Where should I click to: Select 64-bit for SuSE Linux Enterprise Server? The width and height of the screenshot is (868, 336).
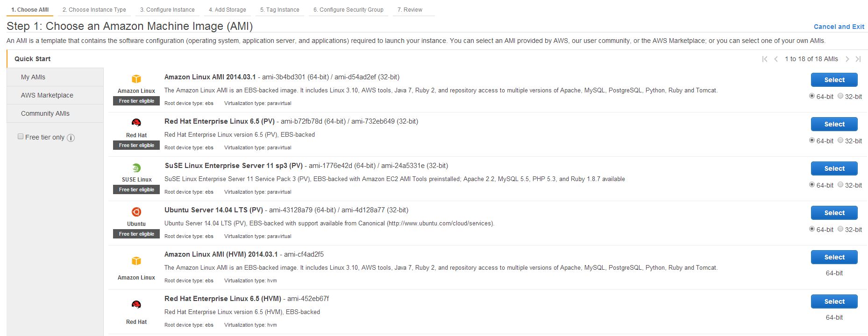click(x=812, y=184)
